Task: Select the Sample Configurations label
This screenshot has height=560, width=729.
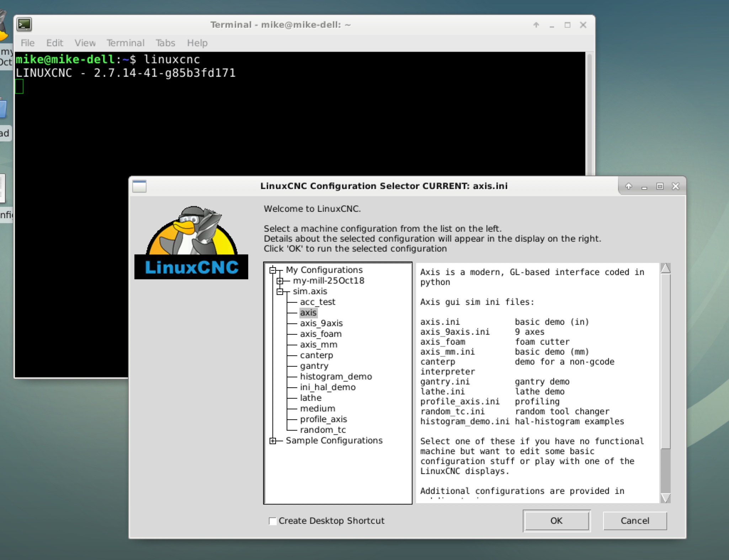Action: tap(334, 441)
